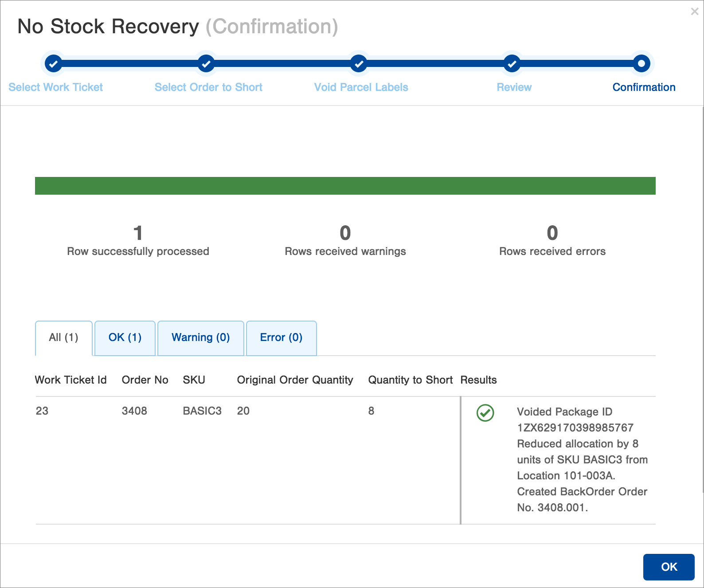Show the Warning (0) tab
Viewport: 704px width, 588px height.
click(201, 338)
